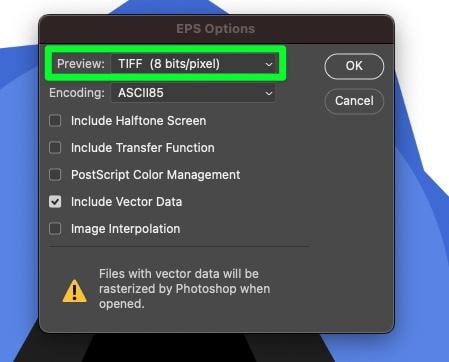The image size is (449, 362).
Task: Turn on PostScript Color Management checkbox
Action: (55, 175)
